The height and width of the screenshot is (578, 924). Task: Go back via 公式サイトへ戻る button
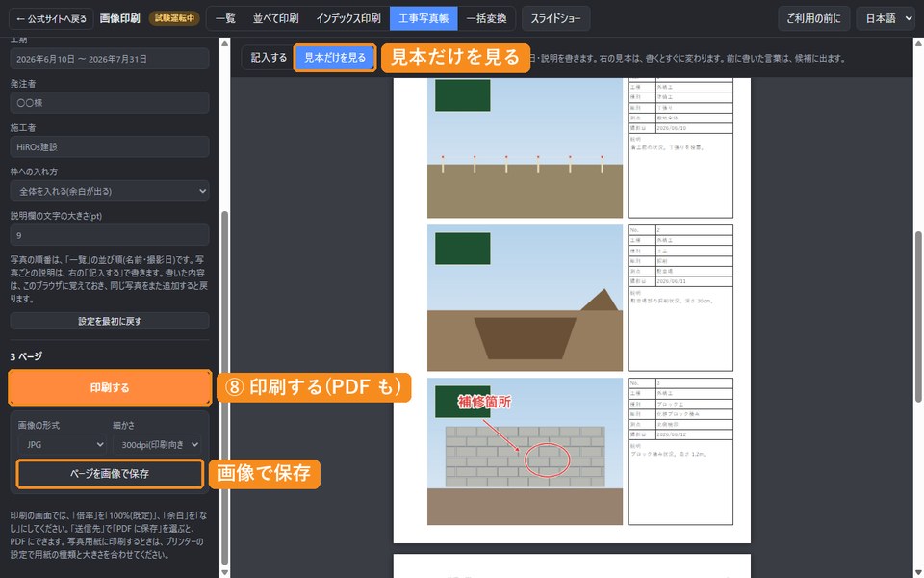(x=51, y=19)
